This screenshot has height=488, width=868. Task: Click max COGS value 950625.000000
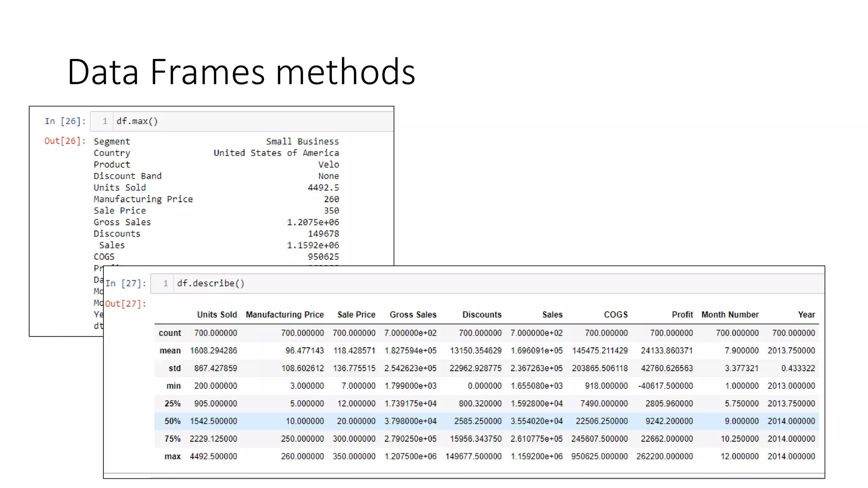[x=599, y=457]
